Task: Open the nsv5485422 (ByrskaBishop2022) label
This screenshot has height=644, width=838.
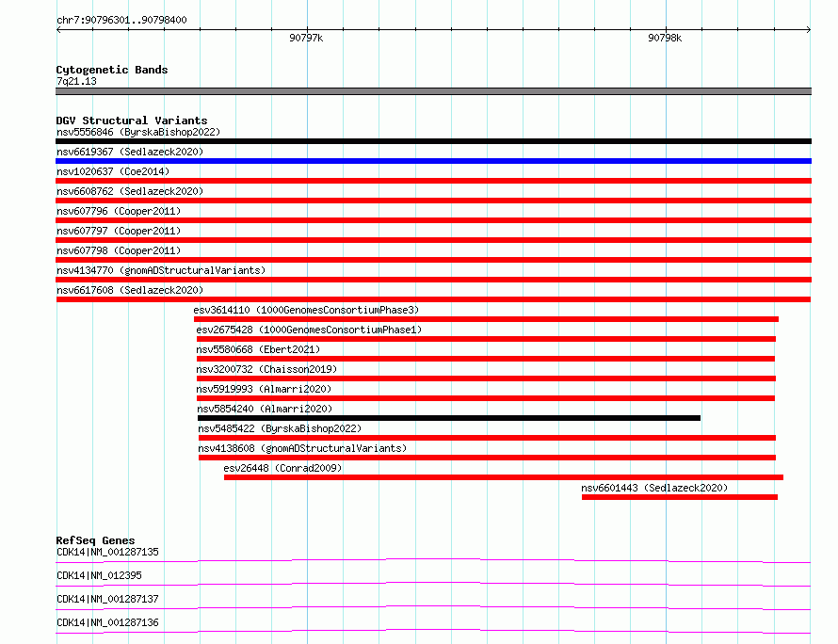Action: (280, 428)
